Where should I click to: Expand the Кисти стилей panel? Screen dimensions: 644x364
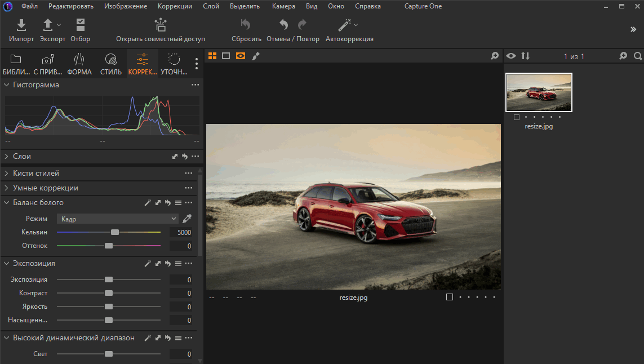7,173
